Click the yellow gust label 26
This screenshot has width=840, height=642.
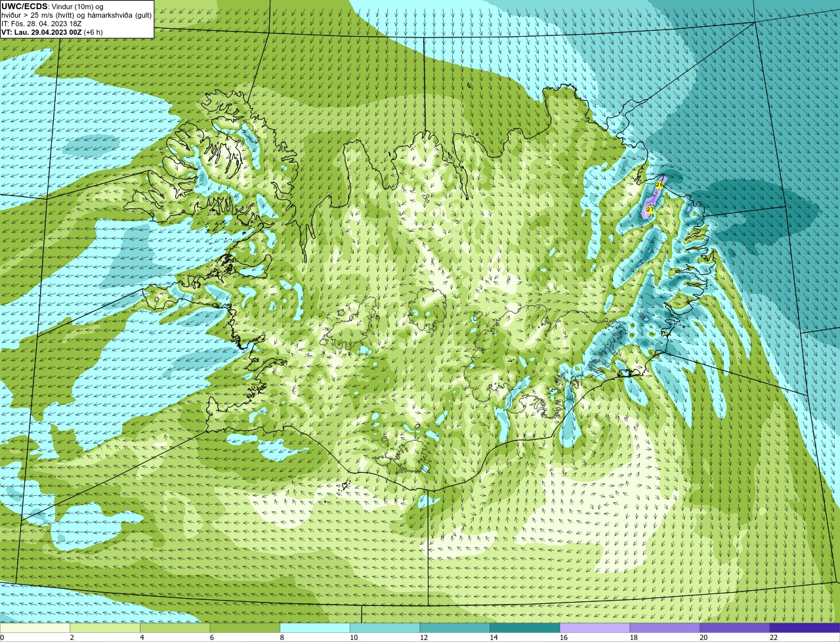tap(660, 185)
